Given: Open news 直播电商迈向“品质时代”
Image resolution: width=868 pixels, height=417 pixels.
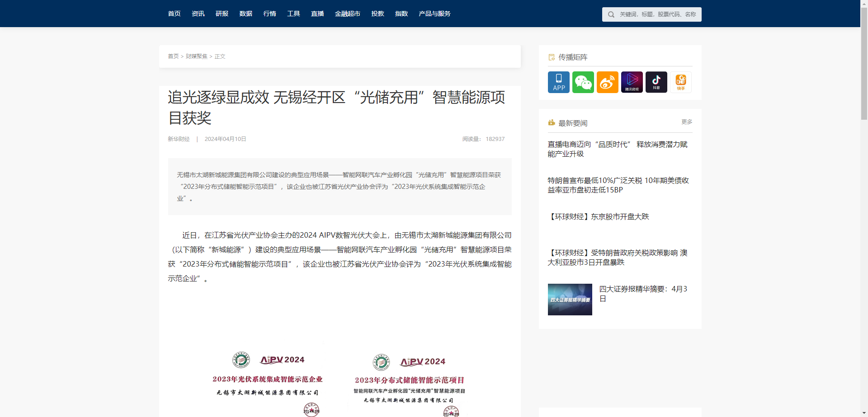Looking at the screenshot, I should tap(618, 149).
